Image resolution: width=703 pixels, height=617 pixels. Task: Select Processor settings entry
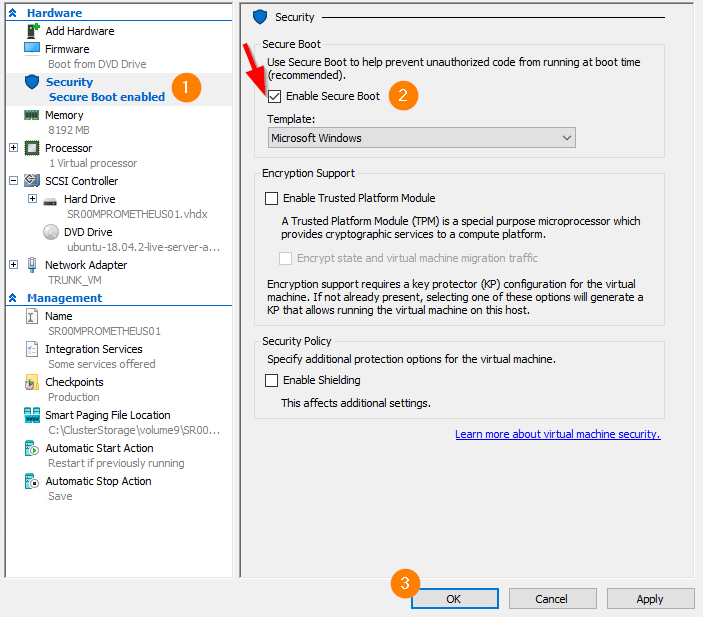(69, 148)
